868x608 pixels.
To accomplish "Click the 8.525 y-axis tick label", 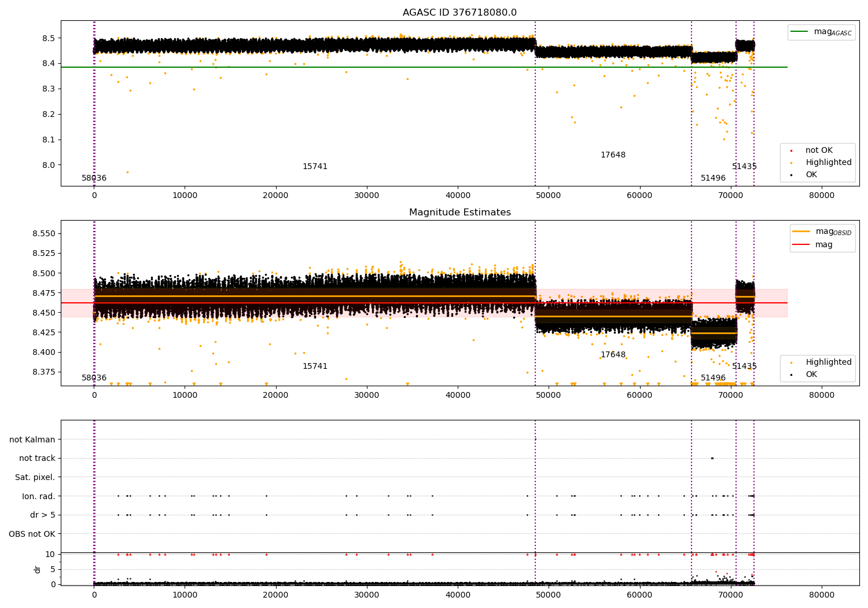I will 45,254.
